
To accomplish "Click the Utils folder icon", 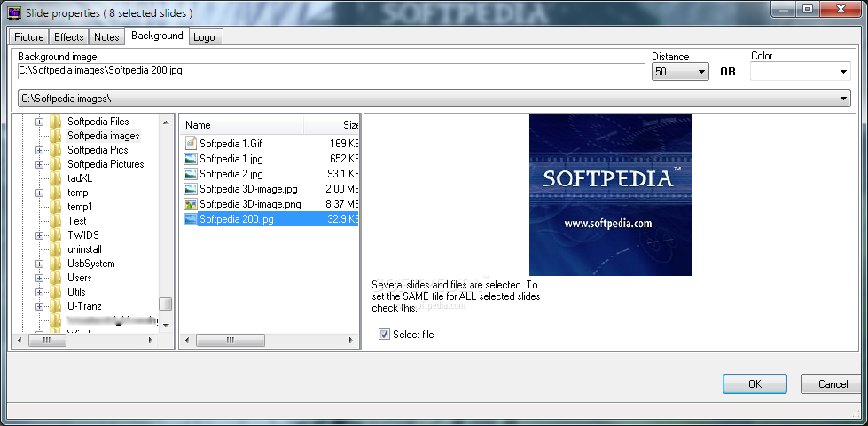I will (55, 292).
